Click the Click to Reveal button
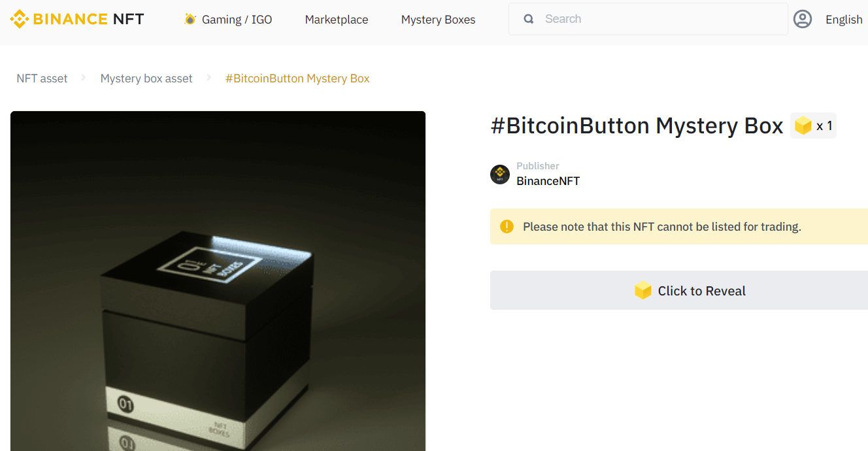 click(679, 290)
